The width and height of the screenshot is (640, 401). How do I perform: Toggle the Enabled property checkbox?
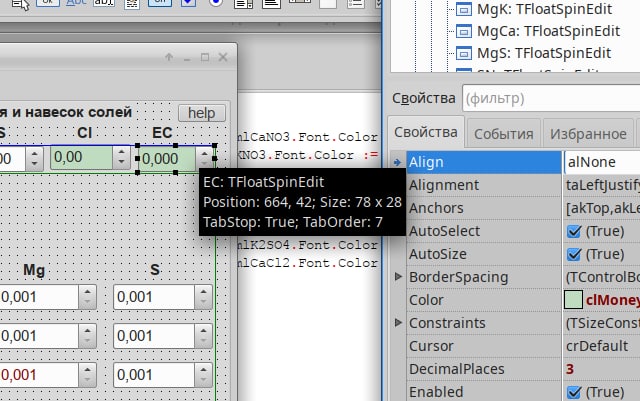tap(574, 392)
